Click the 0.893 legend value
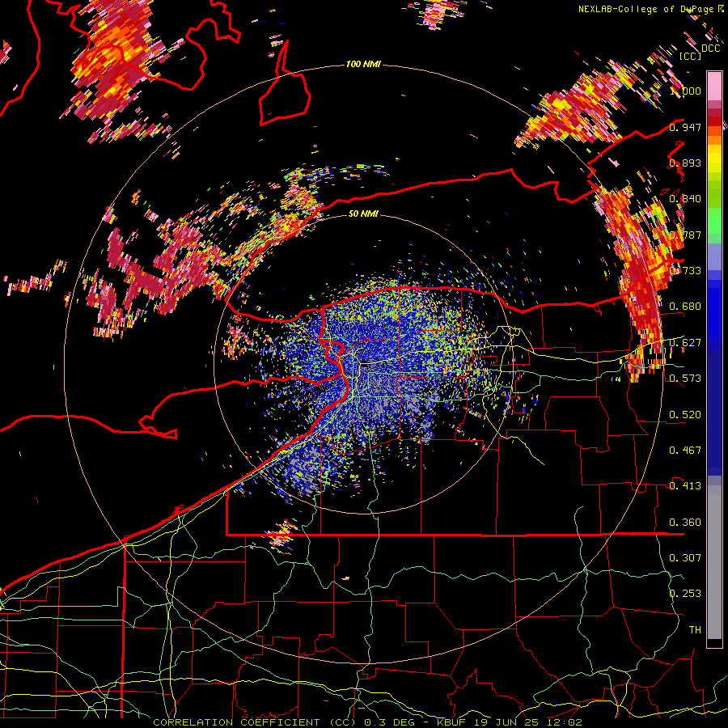The width and height of the screenshot is (728, 728). coord(685,163)
